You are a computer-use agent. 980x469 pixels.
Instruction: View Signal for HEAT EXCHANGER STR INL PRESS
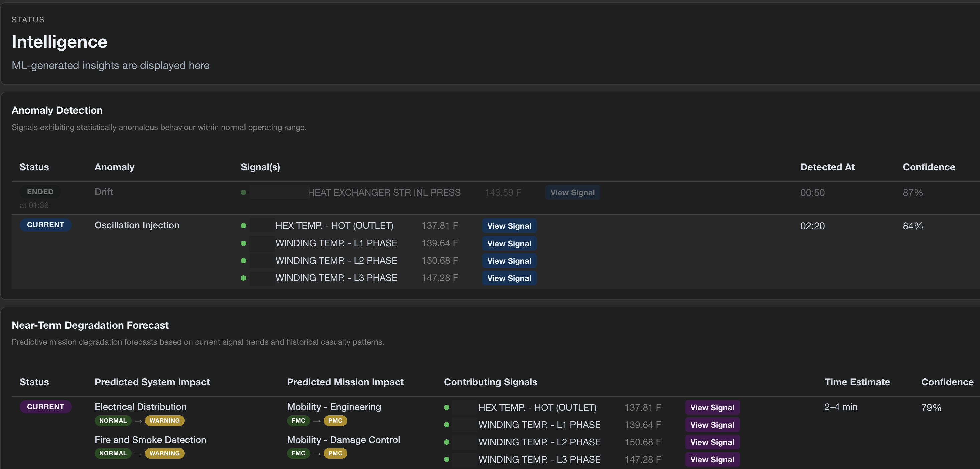point(572,192)
